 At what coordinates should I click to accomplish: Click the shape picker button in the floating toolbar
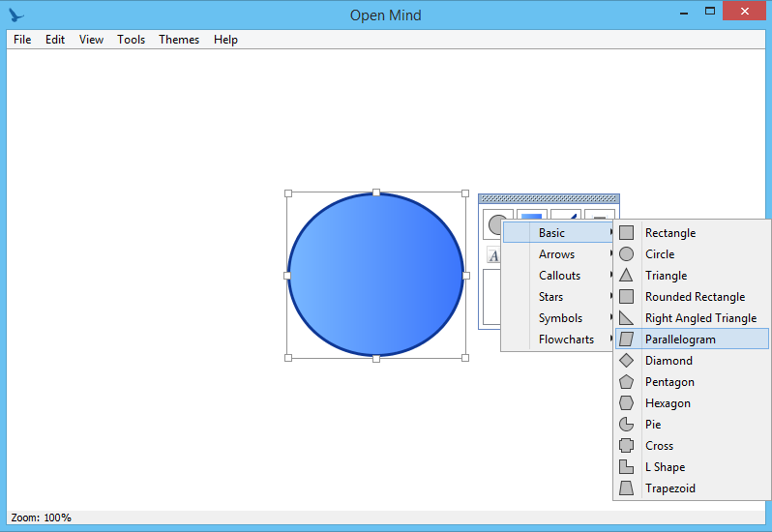coord(492,223)
